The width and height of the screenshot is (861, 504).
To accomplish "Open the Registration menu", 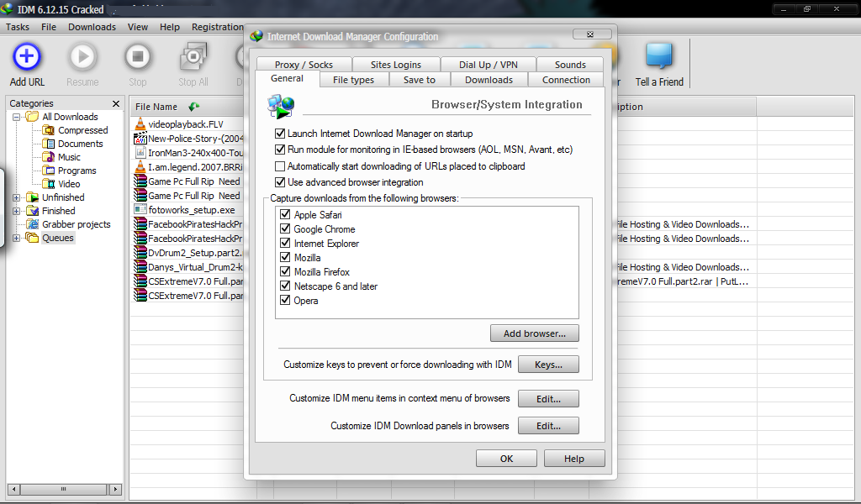I will coord(218,27).
